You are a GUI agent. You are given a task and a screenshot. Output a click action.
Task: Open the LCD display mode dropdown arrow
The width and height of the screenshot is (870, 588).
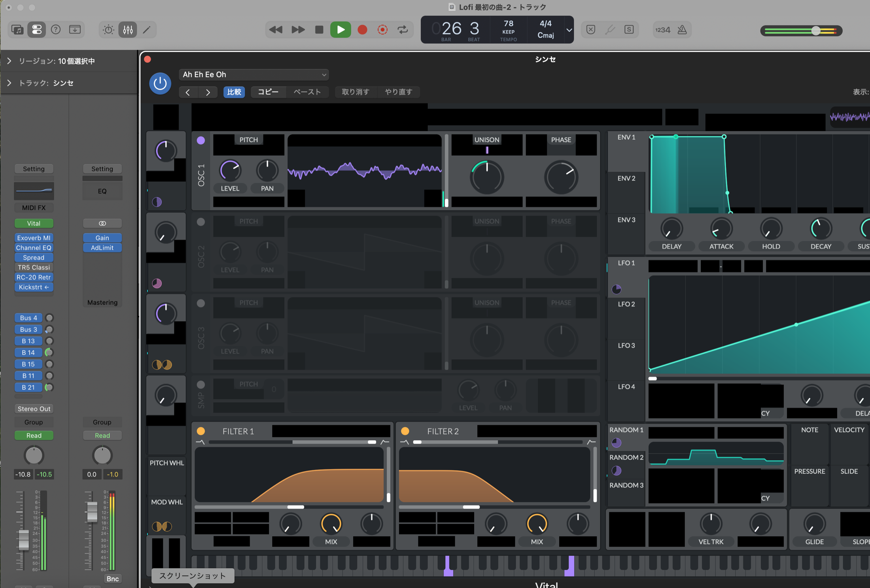click(x=569, y=30)
